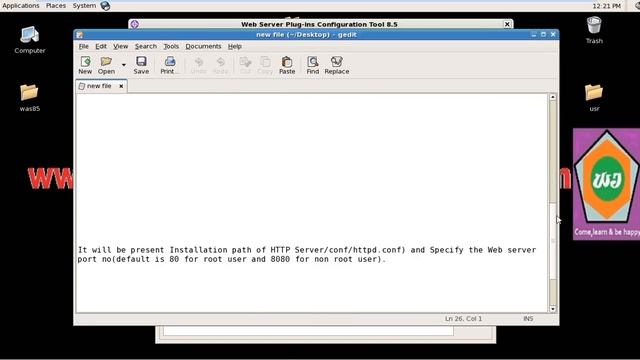Click the 12:21 PM clock
640x360 pixels.
point(607,6)
